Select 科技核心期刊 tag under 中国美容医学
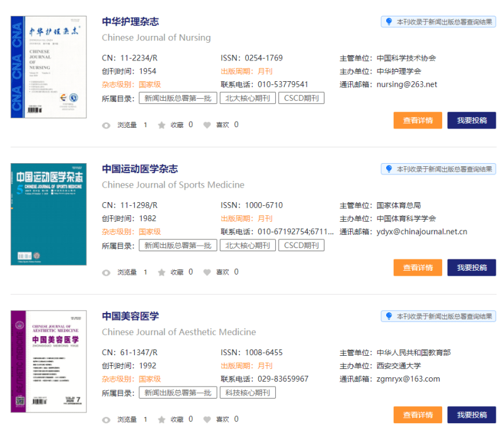The height and width of the screenshot is (437, 504). (248, 392)
